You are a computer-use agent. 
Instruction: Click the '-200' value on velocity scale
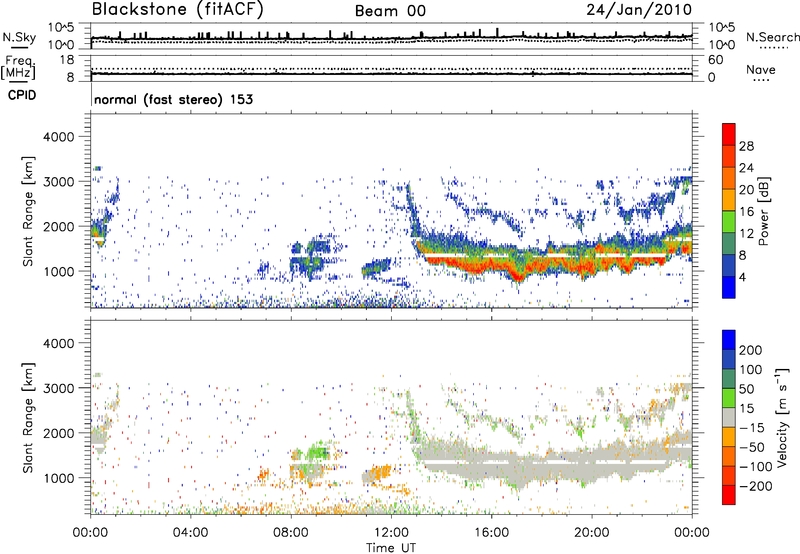pos(756,486)
